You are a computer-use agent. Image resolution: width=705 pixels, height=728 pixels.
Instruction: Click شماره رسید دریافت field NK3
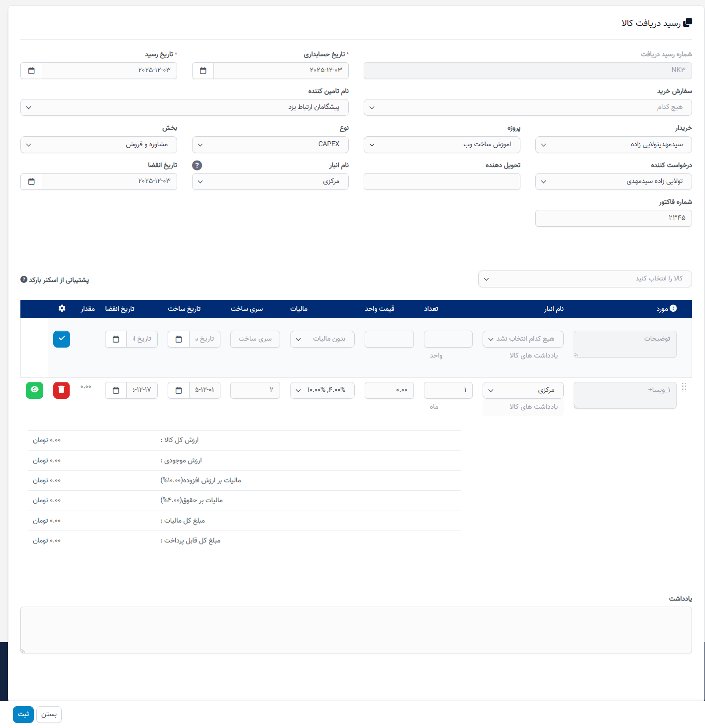point(528,71)
